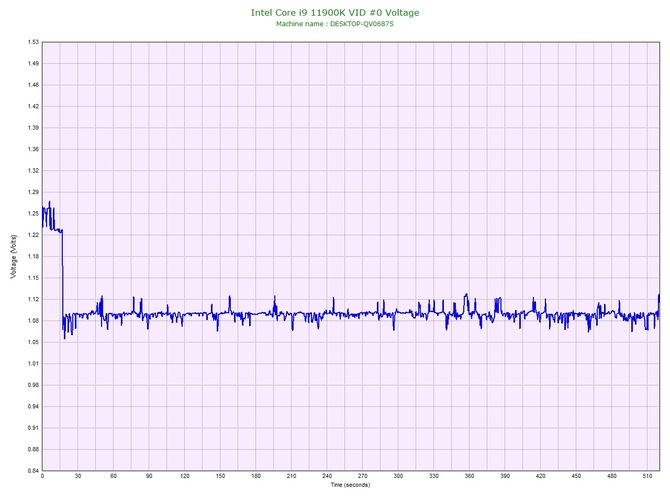670x502 pixels.
Task: Select the 1.53 voltage axis value
Action: pos(33,42)
